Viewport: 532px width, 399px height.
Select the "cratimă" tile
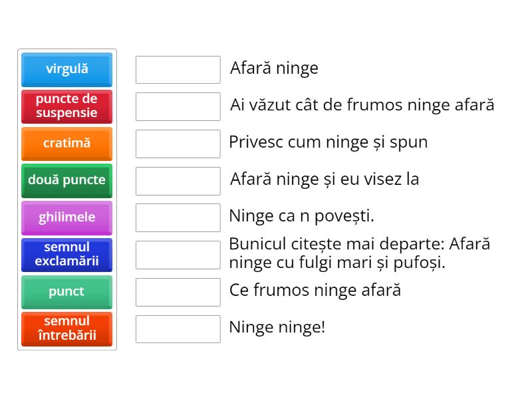tap(66, 144)
